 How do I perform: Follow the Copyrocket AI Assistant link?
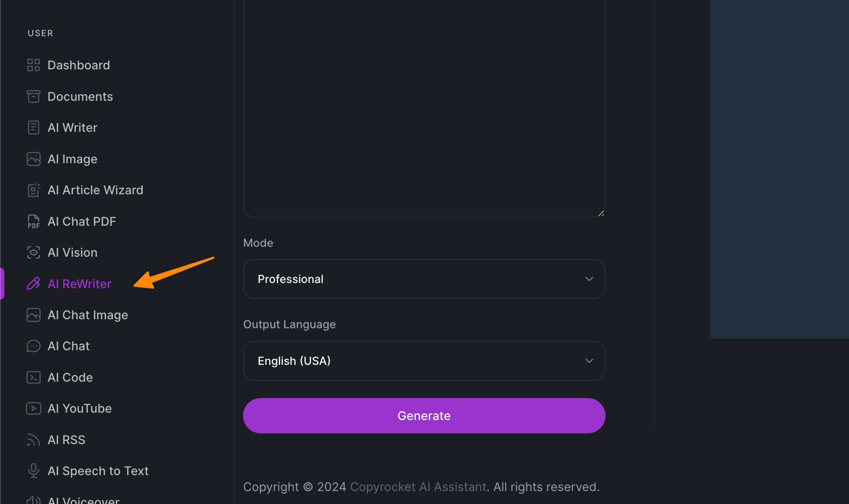point(418,487)
